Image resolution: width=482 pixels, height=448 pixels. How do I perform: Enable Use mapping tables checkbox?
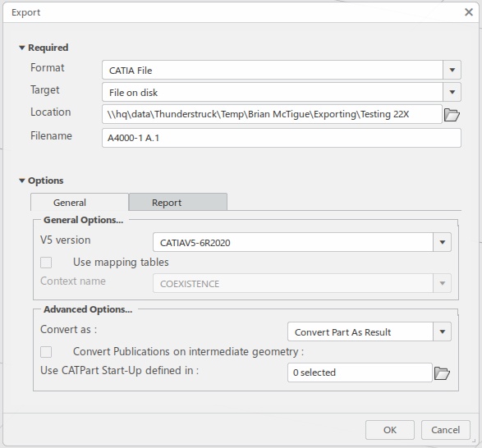coord(46,263)
